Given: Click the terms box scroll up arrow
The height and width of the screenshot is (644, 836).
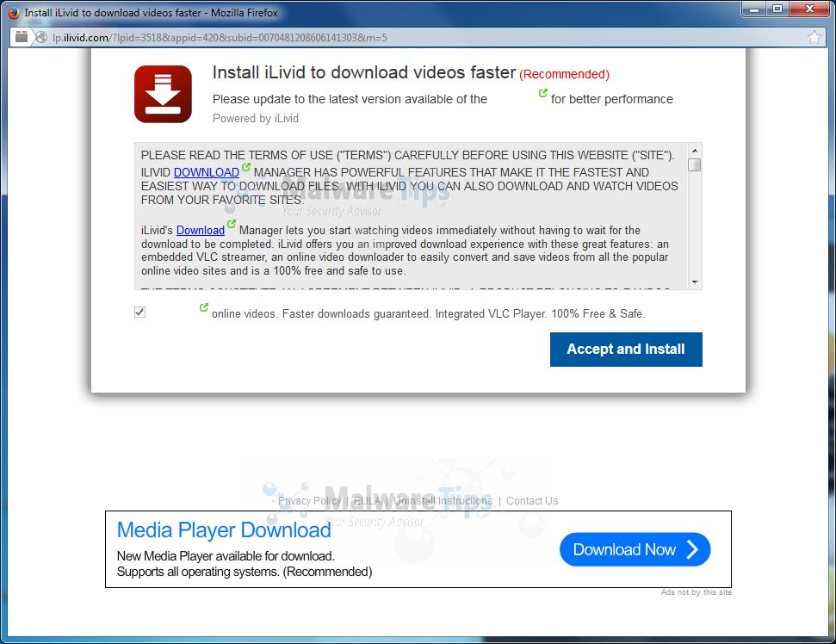Looking at the screenshot, I should pos(694,151).
